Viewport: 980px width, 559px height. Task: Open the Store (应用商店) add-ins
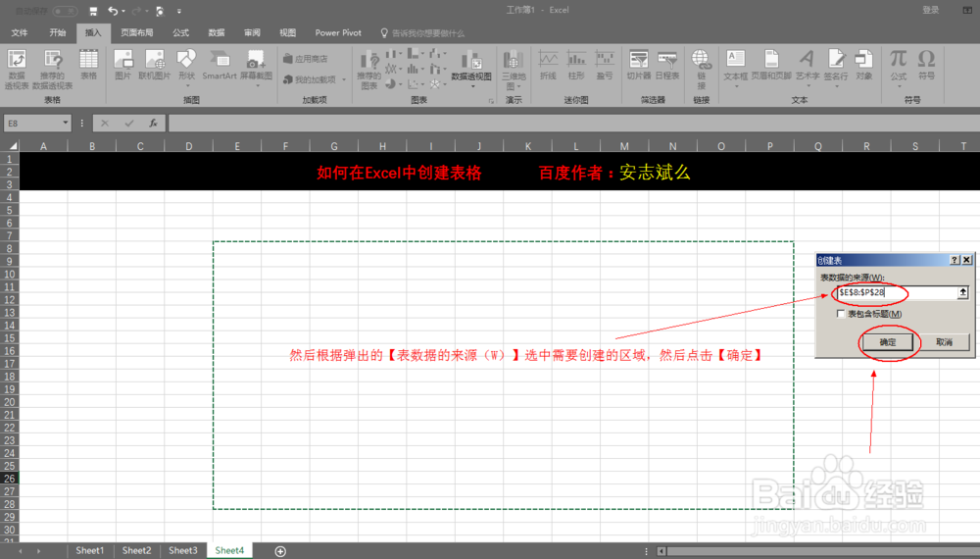(x=306, y=59)
